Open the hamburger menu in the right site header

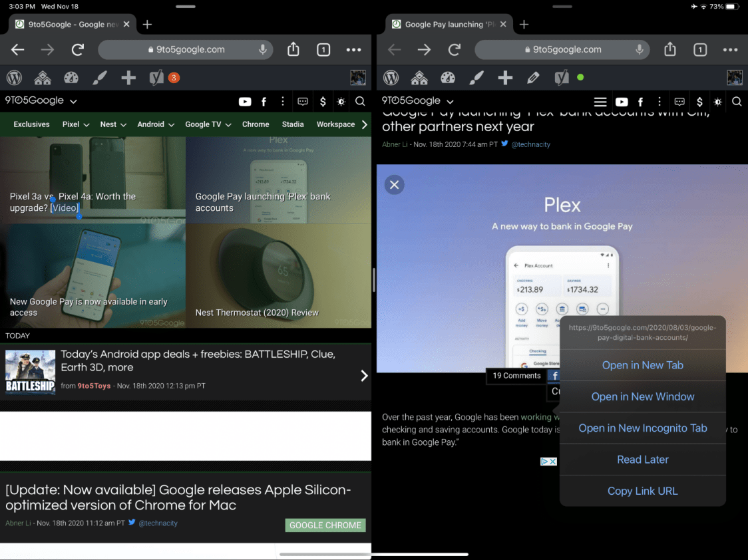(x=600, y=102)
